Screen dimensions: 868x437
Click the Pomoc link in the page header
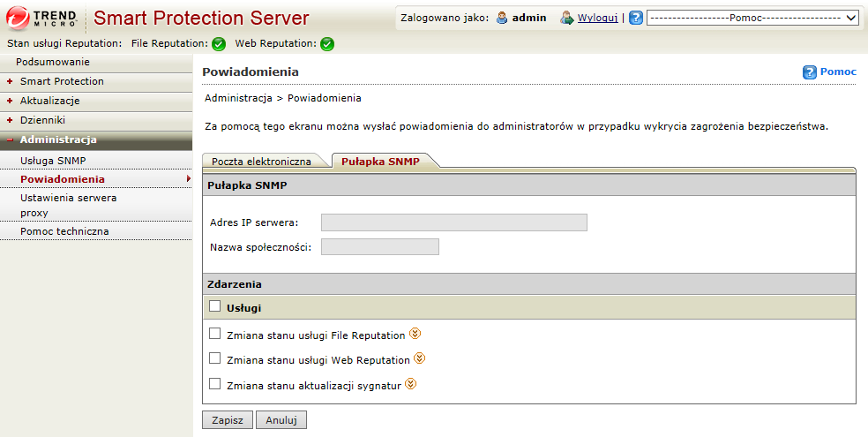pyautogui.click(x=838, y=72)
